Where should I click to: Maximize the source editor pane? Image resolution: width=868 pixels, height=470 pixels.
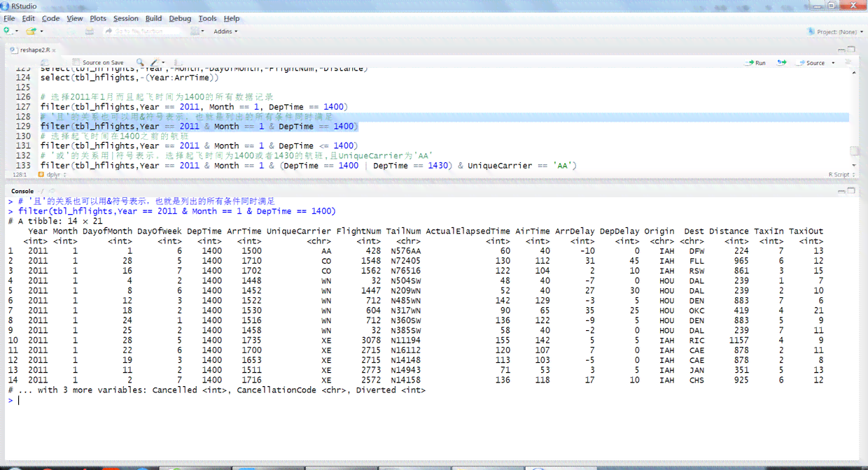point(851,49)
